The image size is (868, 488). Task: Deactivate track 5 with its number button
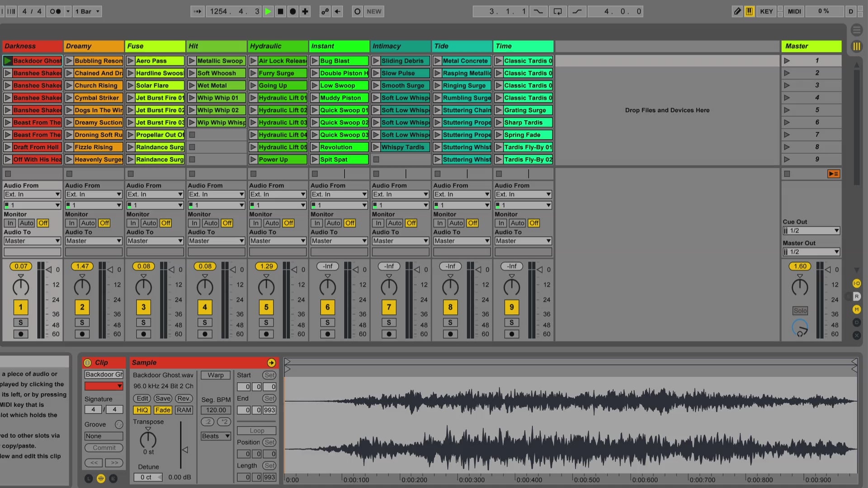[x=266, y=307]
